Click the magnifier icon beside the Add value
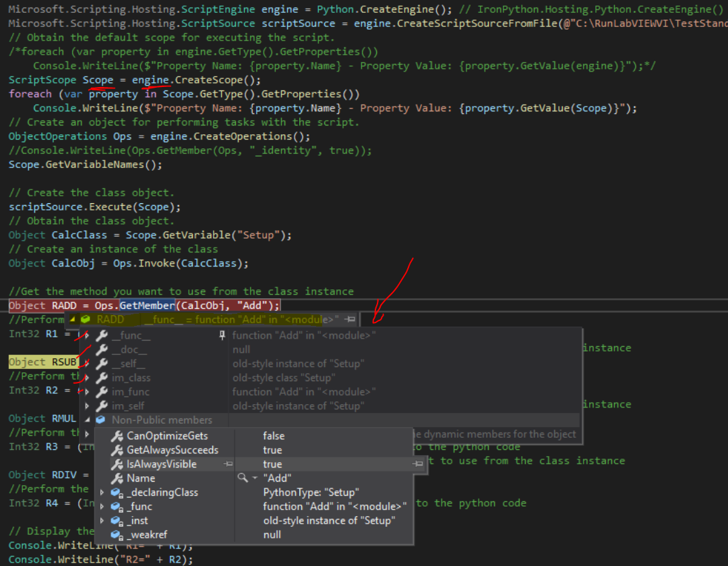 [242, 478]
